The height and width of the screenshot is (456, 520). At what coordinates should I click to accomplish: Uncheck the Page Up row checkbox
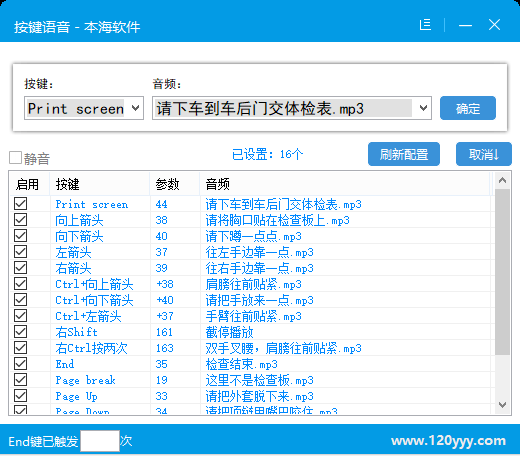tap(20, 395)
